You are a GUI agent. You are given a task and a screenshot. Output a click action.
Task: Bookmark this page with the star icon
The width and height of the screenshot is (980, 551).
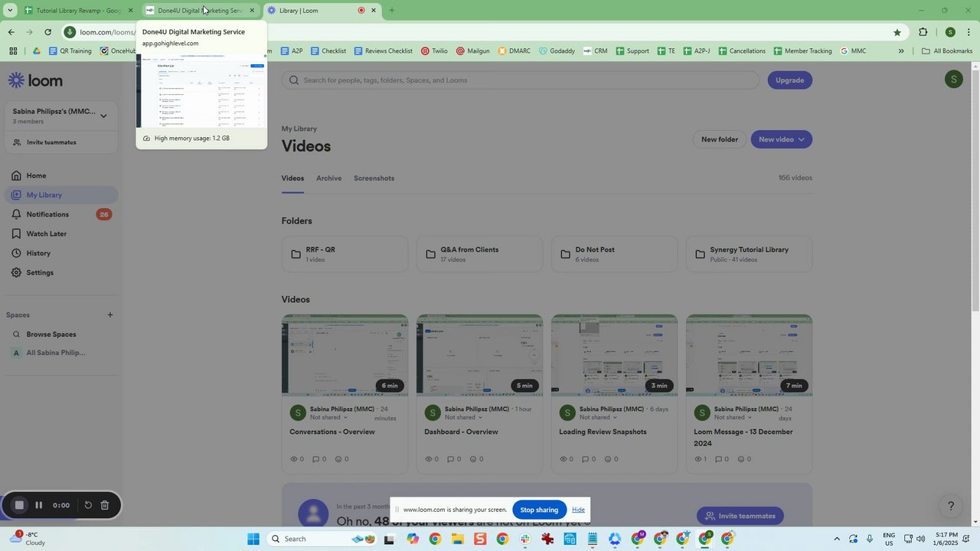pos(897,32)
